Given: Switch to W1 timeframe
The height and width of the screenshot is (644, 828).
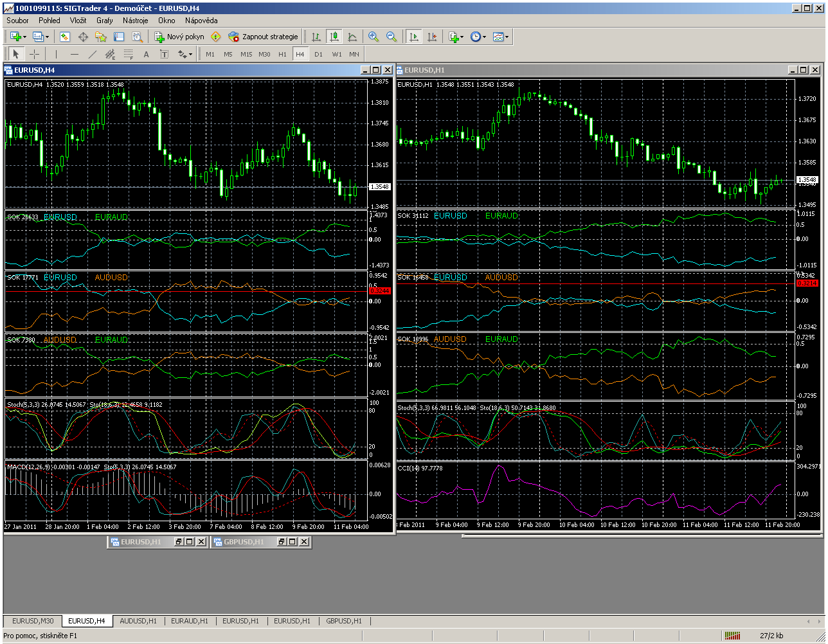Looking at the screenshot, I should [x=336, y=54].
